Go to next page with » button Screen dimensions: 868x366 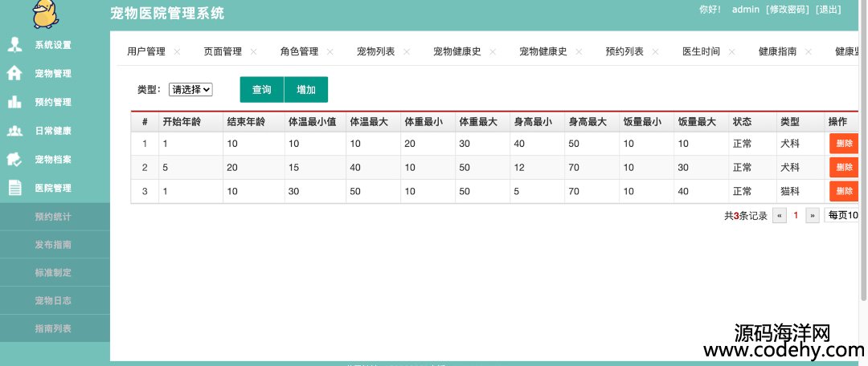tap(812, 216)
